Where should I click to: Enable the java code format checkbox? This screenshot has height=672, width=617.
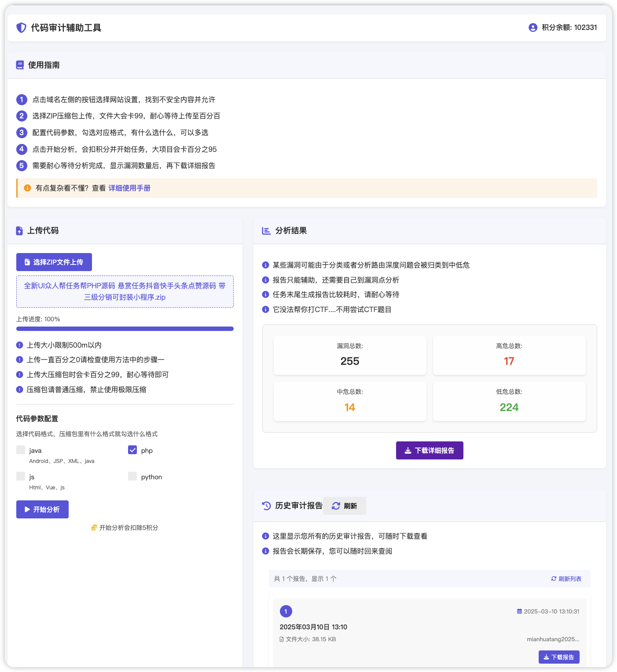(21, 450)
